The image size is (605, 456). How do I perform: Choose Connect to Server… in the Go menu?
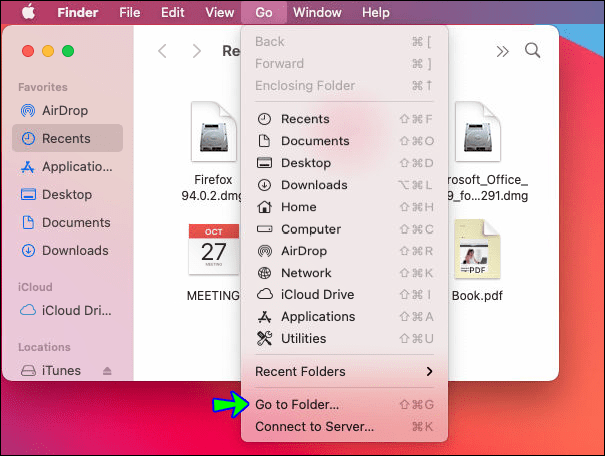click(x=344, y=427)
